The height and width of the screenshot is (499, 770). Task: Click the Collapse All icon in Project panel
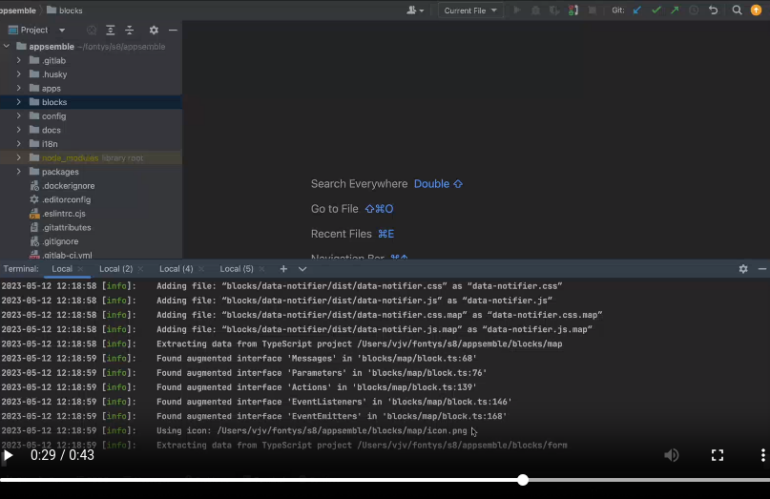(x=130, y=30)
